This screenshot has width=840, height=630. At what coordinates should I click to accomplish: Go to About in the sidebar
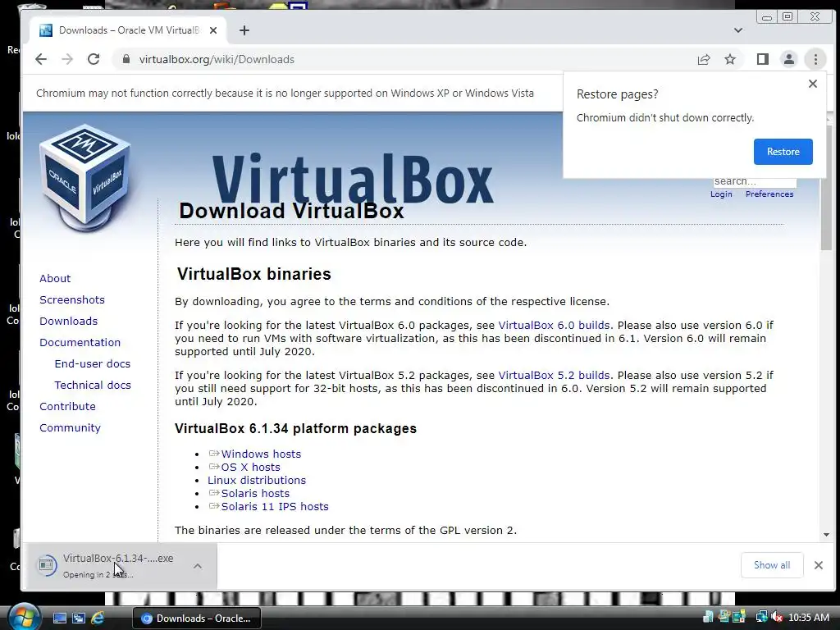[55, 279]
